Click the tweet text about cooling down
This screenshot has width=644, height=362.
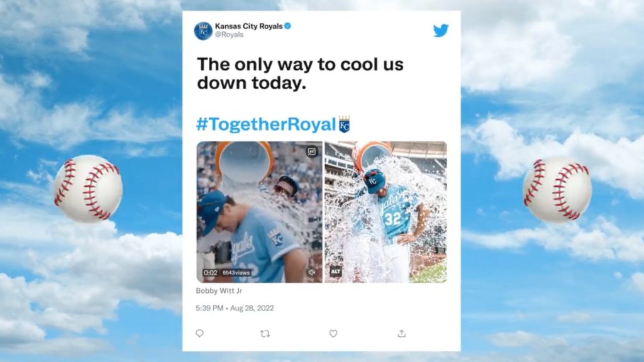300,74
